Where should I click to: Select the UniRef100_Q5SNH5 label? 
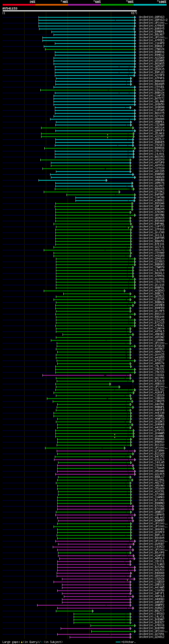[152, 61]
